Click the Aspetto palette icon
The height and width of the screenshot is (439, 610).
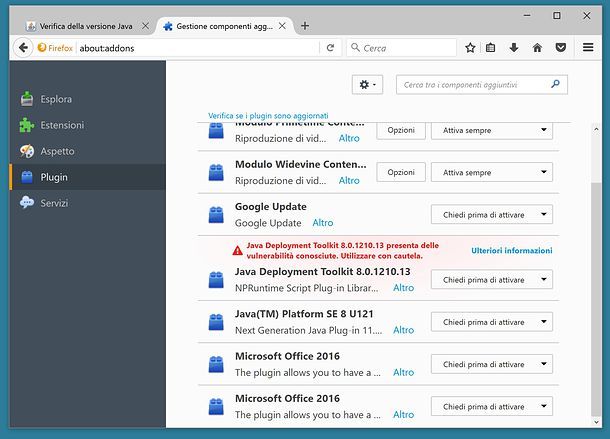[x=27, y=151]
